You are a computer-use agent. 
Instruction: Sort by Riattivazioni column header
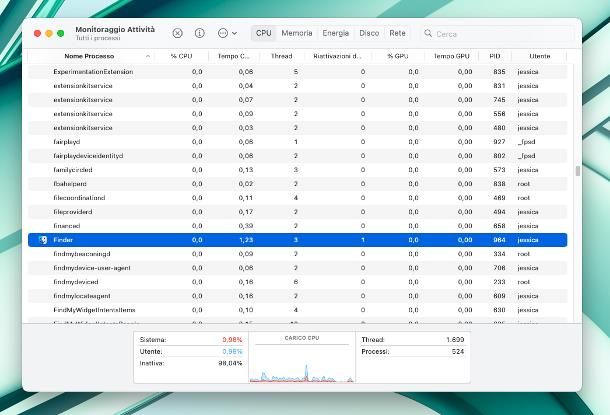coord(337,56)
